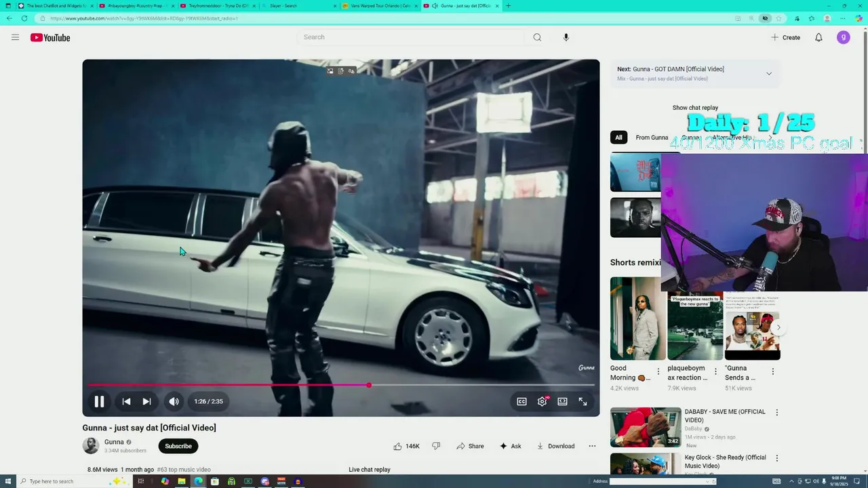868x488 pixels.
Task: Open the Good Morning short thumbnail
Action: coord(637,319)
